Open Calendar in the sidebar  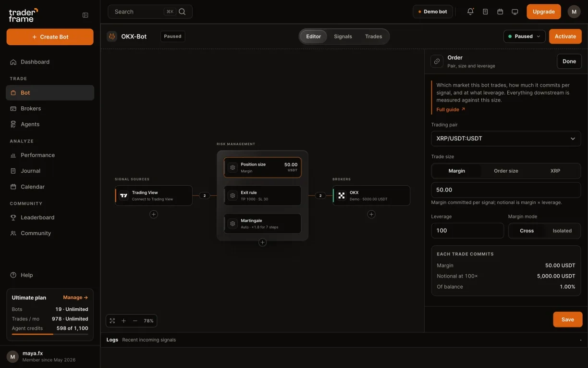(x=50, y=187)
